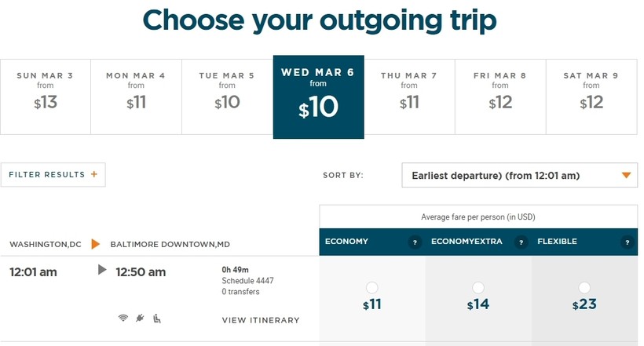The height and width of the screenshot is (346, 644).
Task: Click the Wi-Fi amenity icon
Action: coord(123,318)
